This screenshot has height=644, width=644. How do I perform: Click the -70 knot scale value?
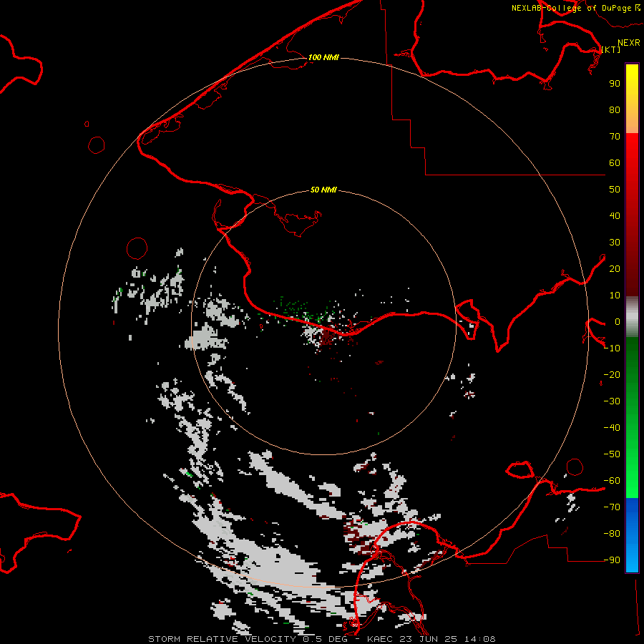pos(612,507)
